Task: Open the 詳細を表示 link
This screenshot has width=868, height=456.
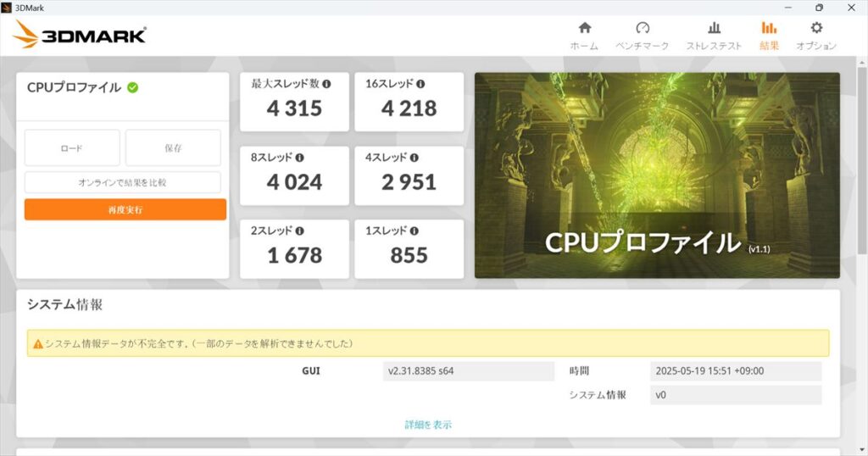Action: pos(428,425)
